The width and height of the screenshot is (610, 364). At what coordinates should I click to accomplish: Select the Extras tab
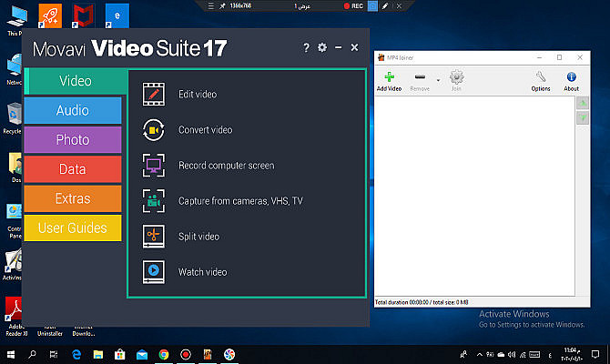(x=73, y=198)
